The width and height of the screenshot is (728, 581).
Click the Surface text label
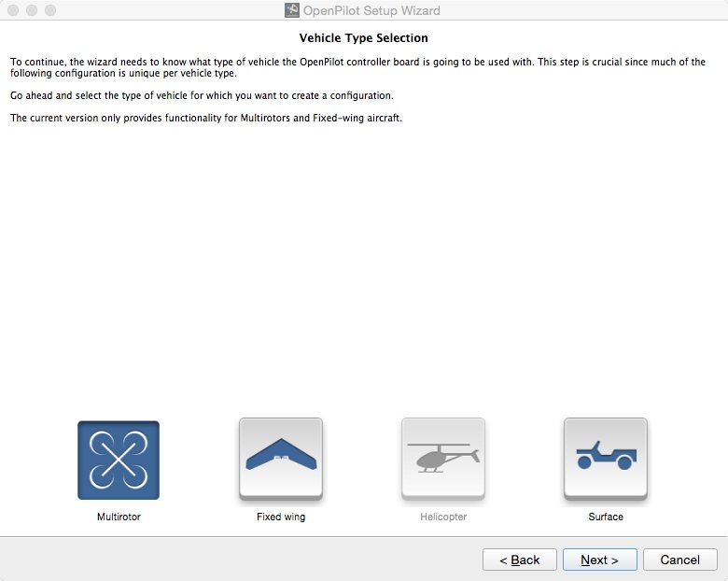pos(606,517)
